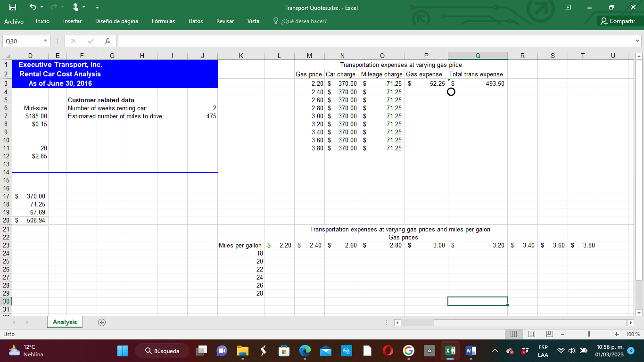644x362 pixels.
Task: Click horizontal scrollbar left arrow
Action: (x=396, y=323)
